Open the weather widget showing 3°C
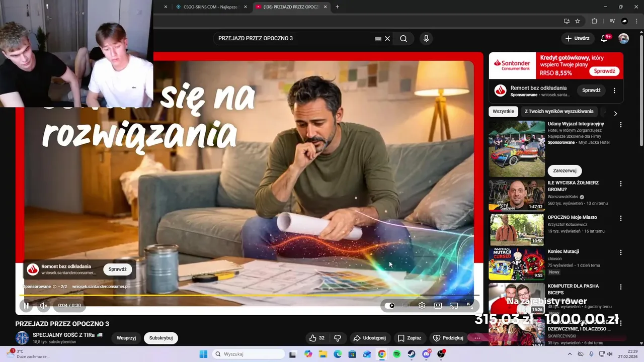Viewport: 644px width, 362px height. [28, 354]
